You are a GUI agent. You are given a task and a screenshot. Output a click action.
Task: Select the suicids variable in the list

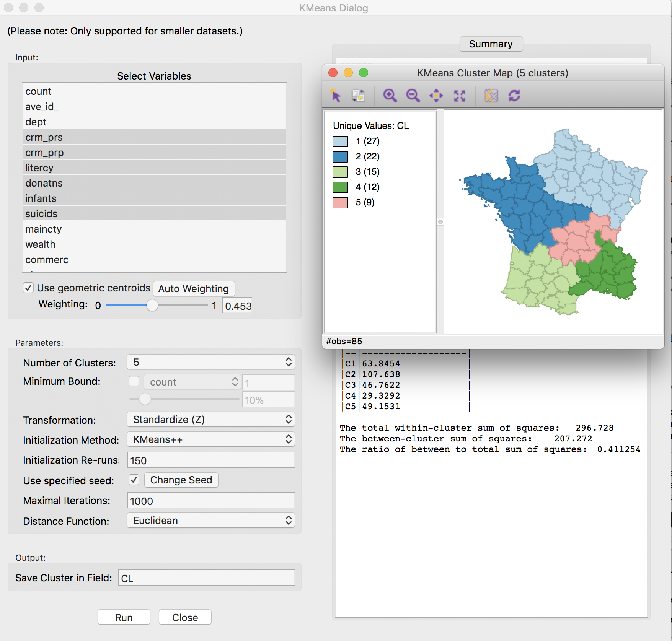(x=41, y=213)
